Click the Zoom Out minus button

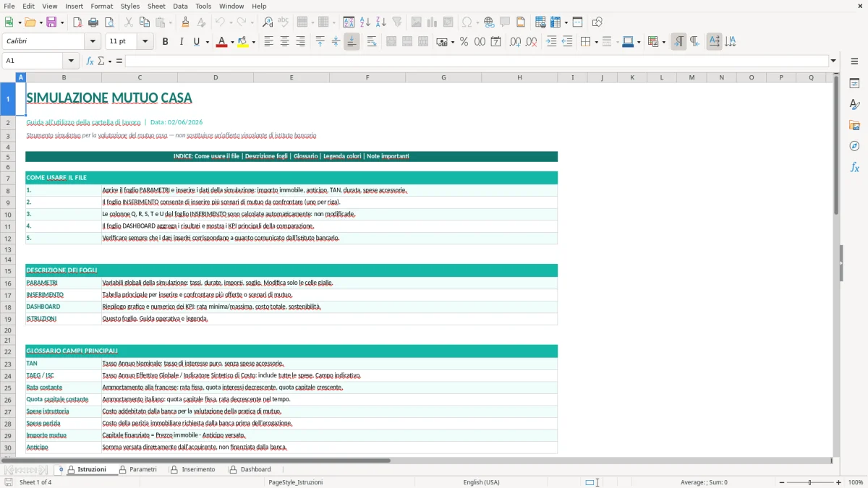781,482
